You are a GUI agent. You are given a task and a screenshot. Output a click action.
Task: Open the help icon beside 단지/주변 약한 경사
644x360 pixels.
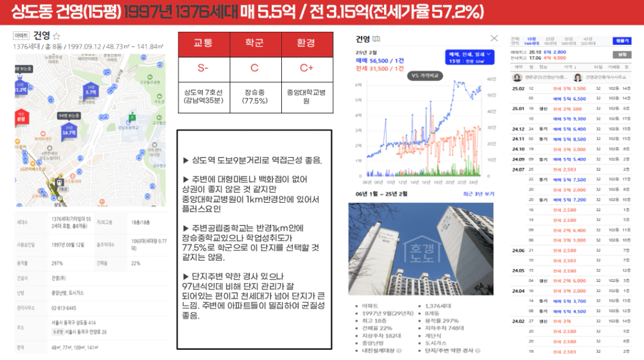[x=477, y=351]
